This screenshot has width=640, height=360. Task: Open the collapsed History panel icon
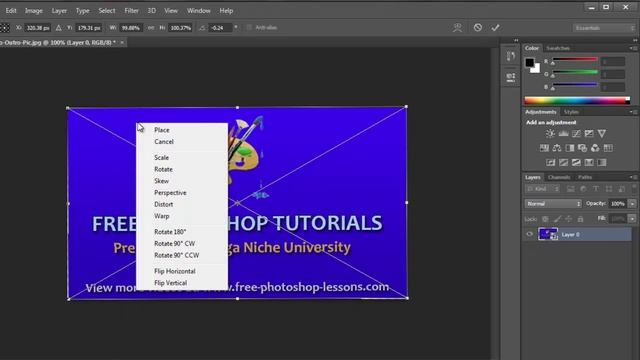click(x=511, y=56)
